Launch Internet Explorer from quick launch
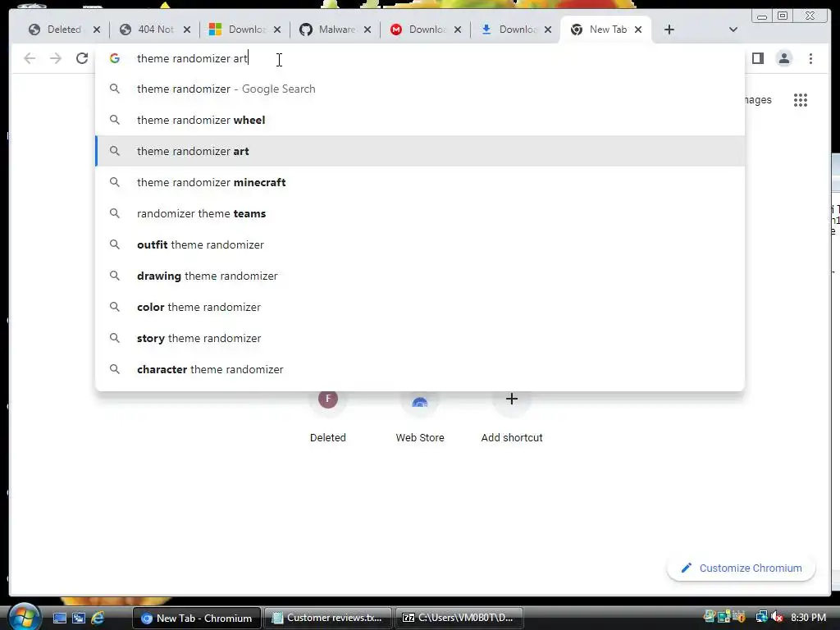The width and height of the screenshot is (840, 630). tap(98, 618)
